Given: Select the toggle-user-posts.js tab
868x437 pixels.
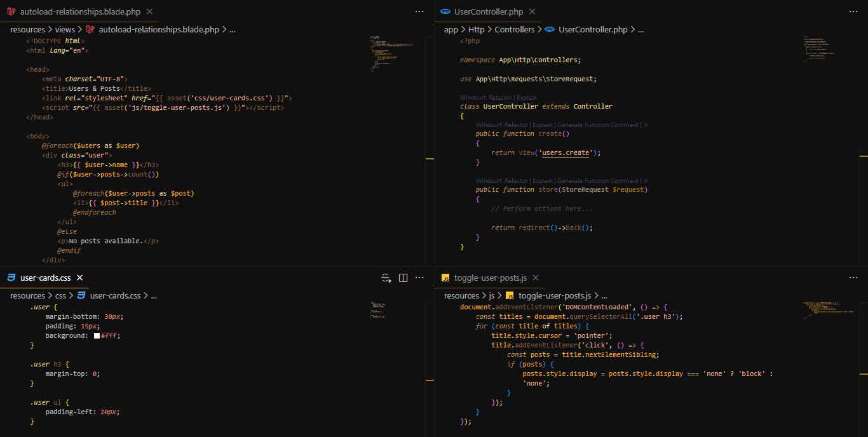Looking at the screenshot, I should [x=490, y=278].
